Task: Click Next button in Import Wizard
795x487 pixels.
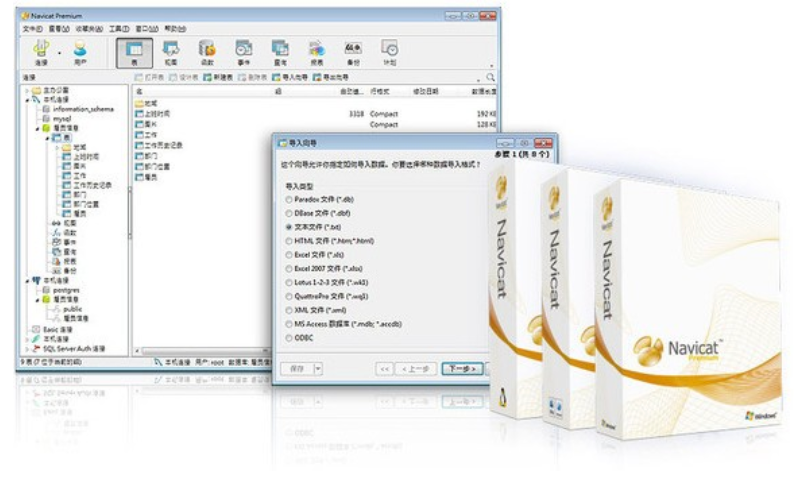Action: (462, 369)
